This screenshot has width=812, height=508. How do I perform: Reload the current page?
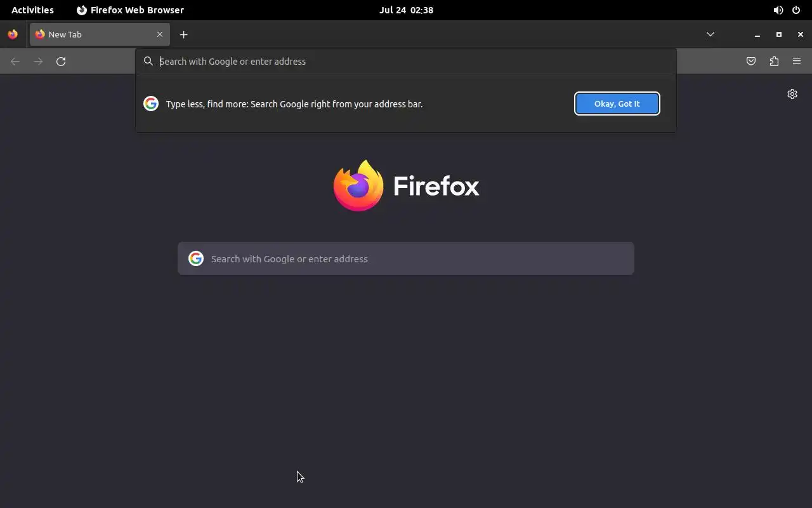click(x=61, y=62)
